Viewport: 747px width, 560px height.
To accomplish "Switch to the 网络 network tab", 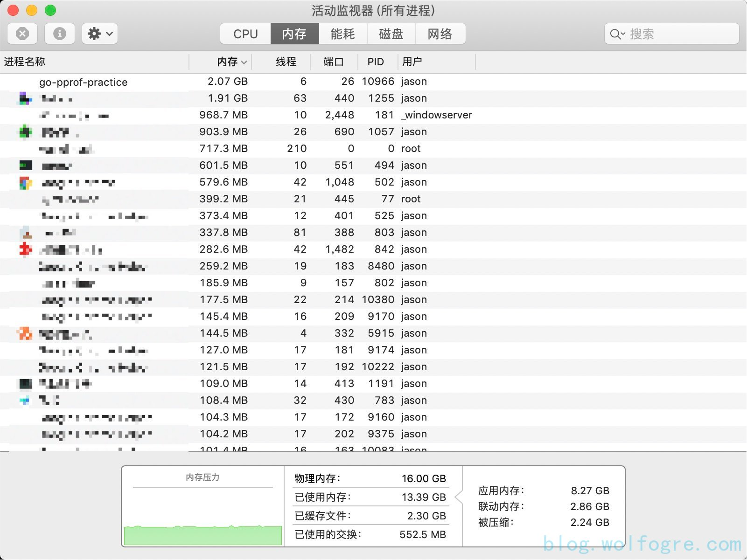I will (440, 34).
